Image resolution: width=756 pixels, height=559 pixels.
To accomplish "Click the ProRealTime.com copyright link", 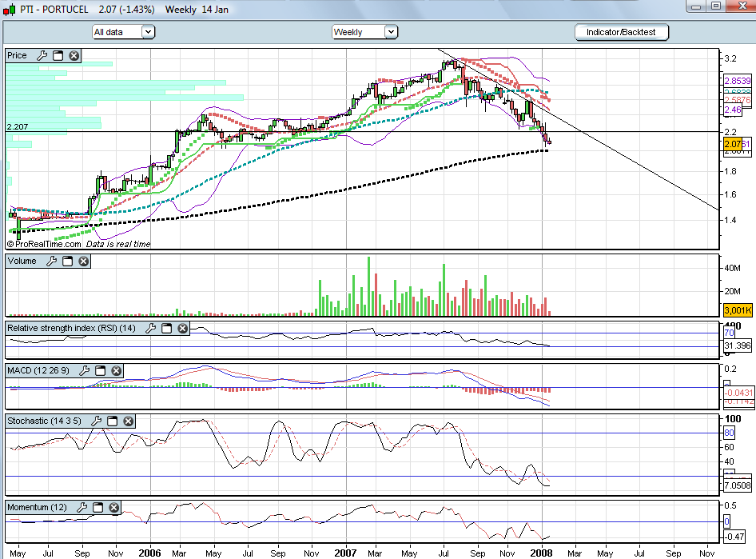I will click(45, 244).
